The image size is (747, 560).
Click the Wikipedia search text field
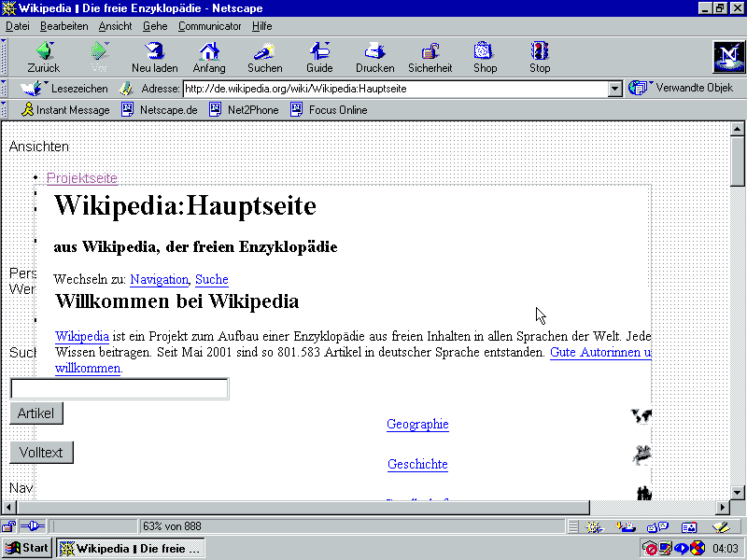click(x=119, y=388)
